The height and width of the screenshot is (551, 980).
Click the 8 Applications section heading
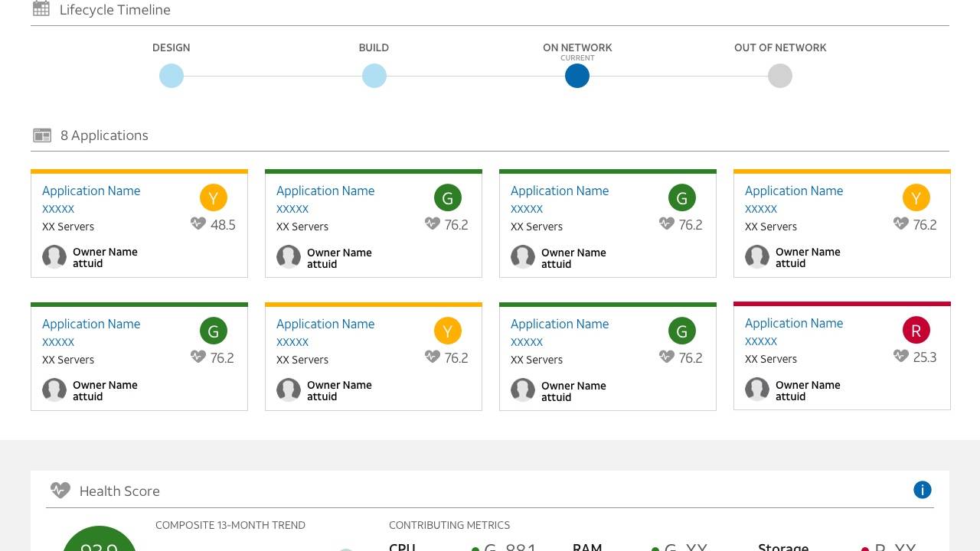(104, 135)
